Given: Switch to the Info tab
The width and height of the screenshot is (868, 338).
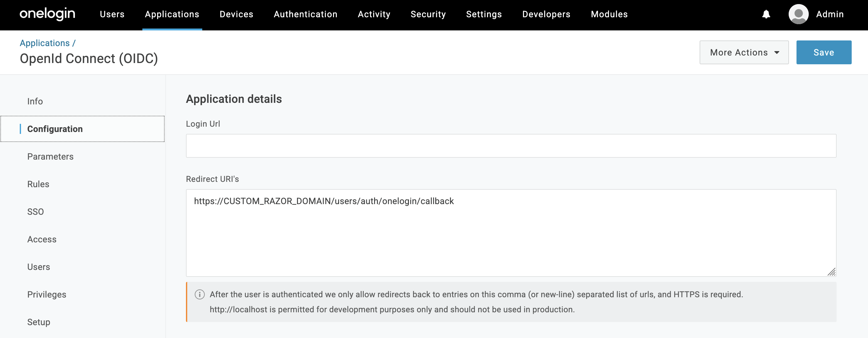Looking at the screenshot, I should pos(35,102).
